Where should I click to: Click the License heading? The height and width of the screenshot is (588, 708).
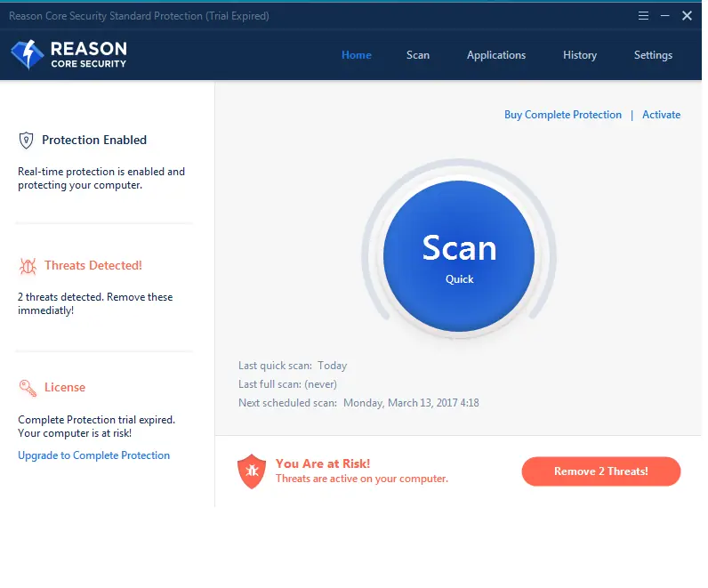click(x=65, y=388)
